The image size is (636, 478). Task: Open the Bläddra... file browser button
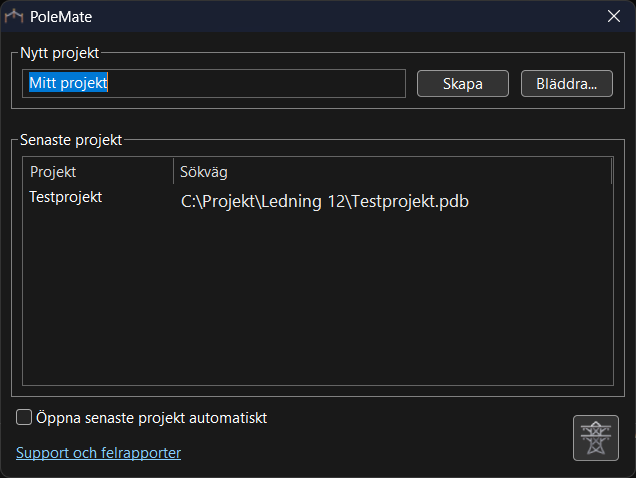[x=567, y=84]
